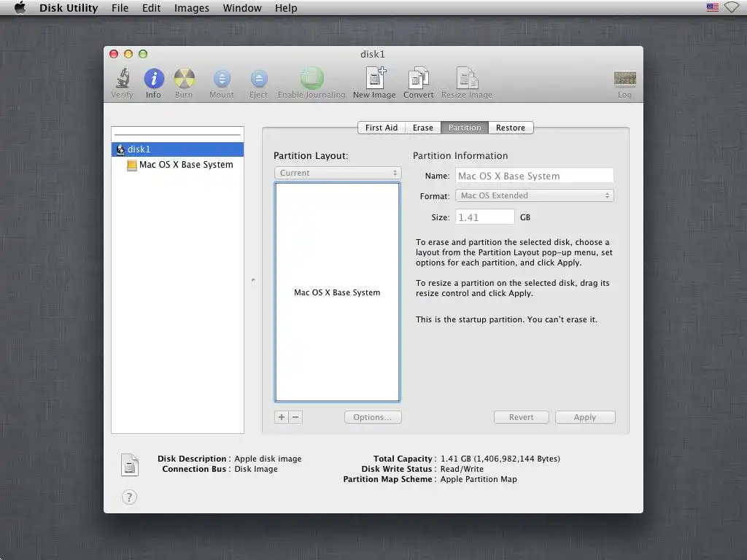Click the Options... button

[x=373, y=417]
